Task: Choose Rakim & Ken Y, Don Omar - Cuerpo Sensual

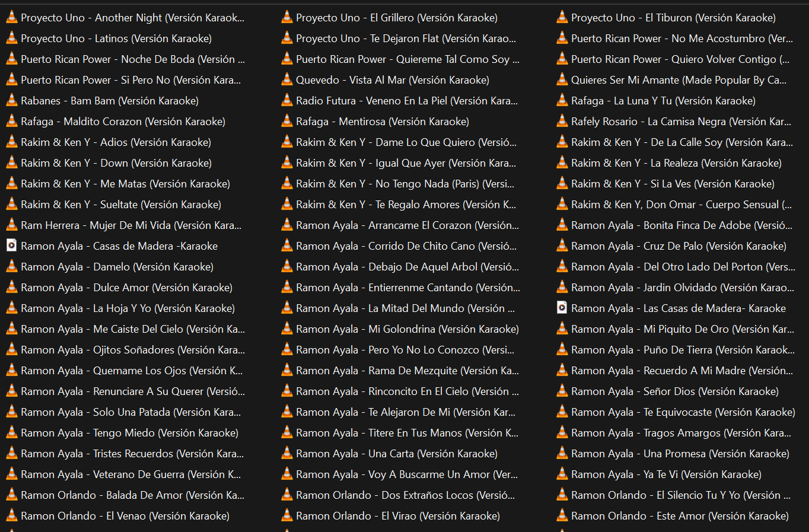Action: (681, 205)
